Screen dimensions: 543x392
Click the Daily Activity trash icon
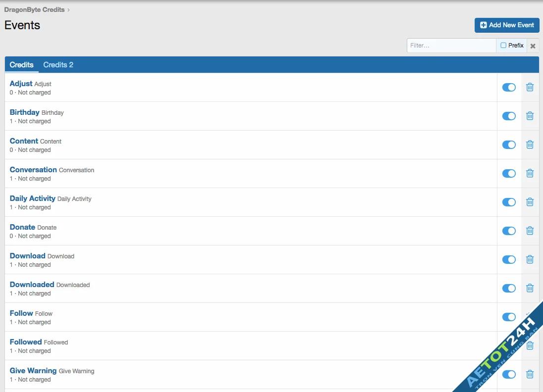pyautogui.click(x=530, y=202)
